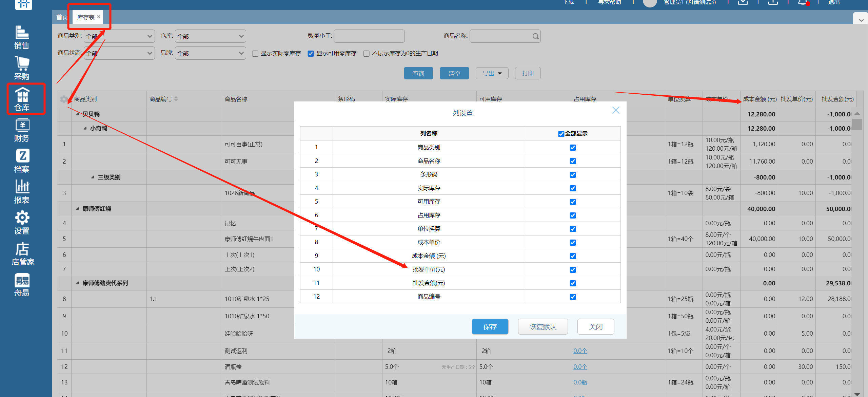868x397 pixels.
Task: Switch to the 首页 tab
Action: [x=62, y=17]
